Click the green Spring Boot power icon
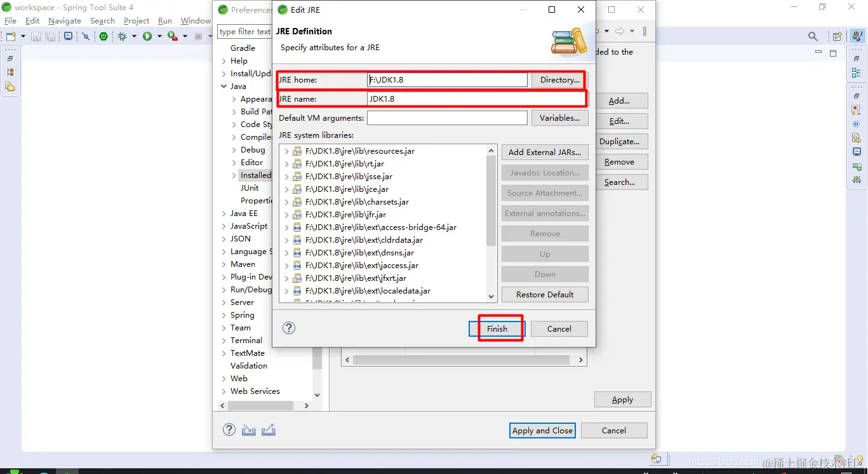 coord(103,36)
